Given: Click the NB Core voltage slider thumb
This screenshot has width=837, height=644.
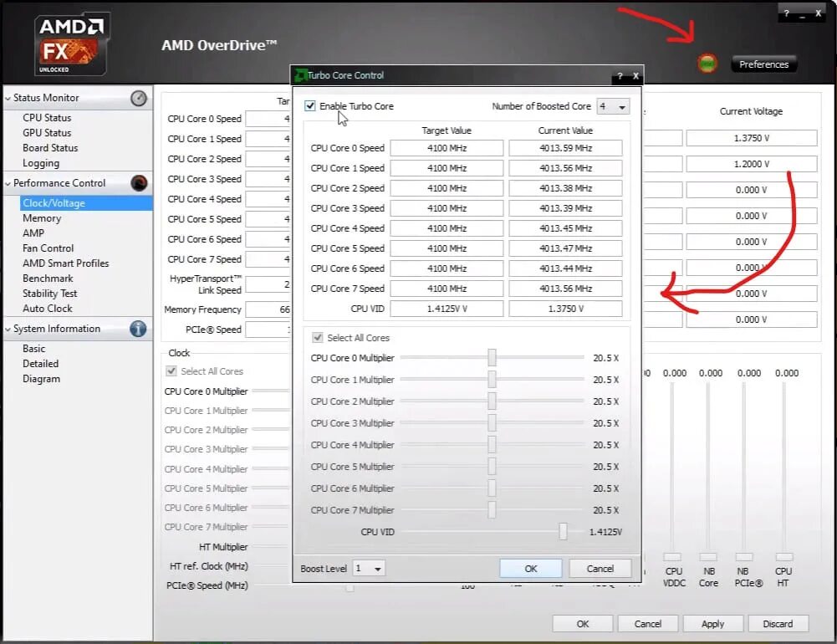Looking at the screenshot, I should click(x=708, y=557).
